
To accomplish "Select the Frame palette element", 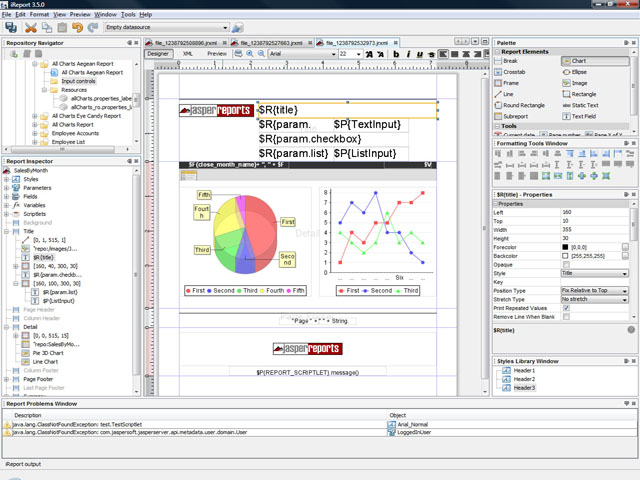I will click(x=507, y=83).
